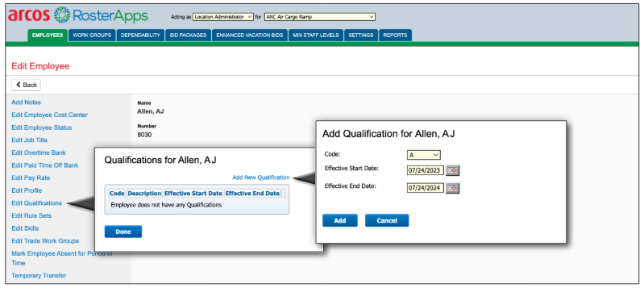Click Done in the Qualifications dialog
Screen dimensions: 644x292
click(123, 232)
